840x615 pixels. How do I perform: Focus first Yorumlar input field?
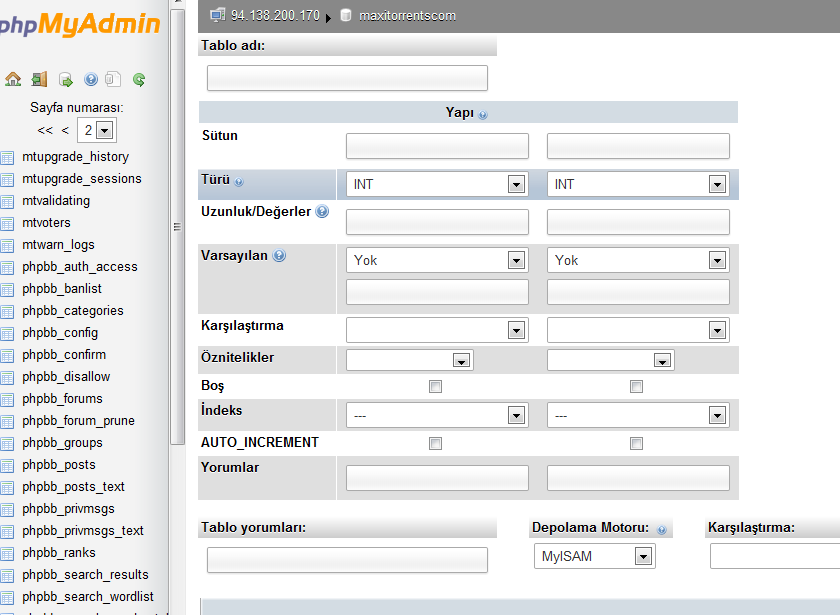pyautogui.click(x=437, y=478)
